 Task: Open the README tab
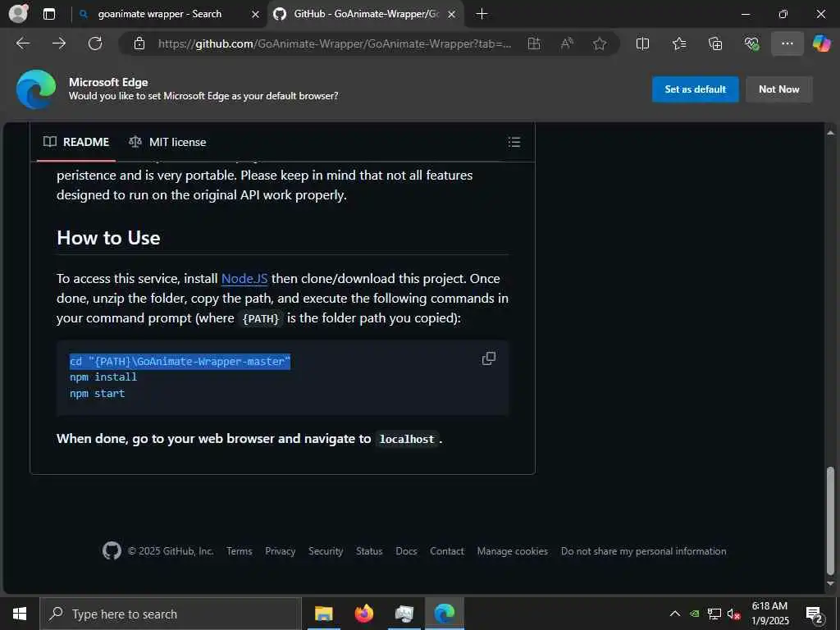pos(76,142)
